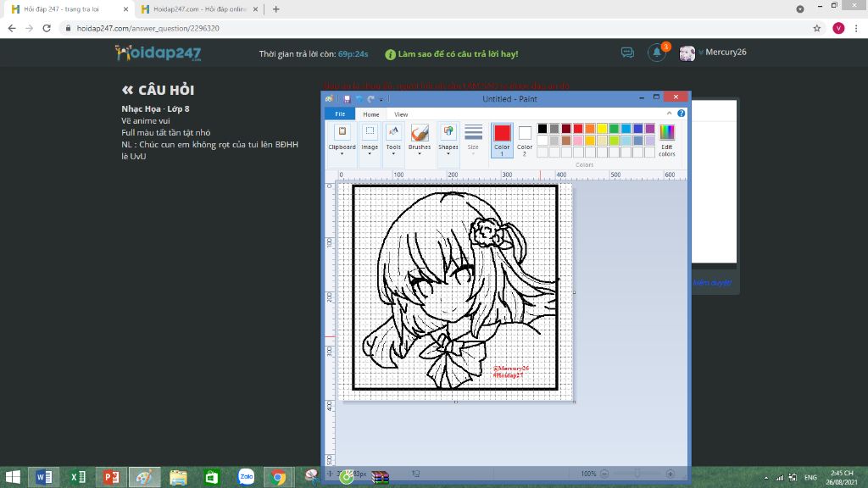This screenshot has height=488, width=868.
Task: Click the Save icon in Paint's quick access toolbar
Action: click(347, 99)
